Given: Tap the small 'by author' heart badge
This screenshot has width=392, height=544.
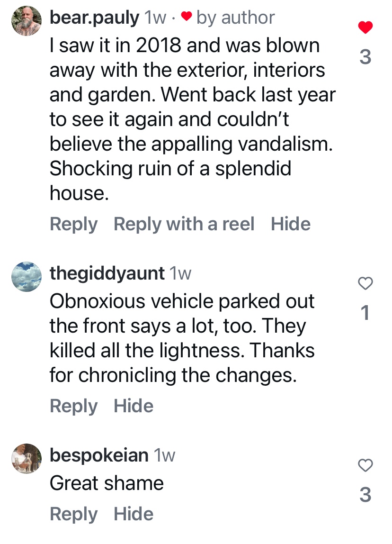Looking at the screenshot, I should point(187,18).
